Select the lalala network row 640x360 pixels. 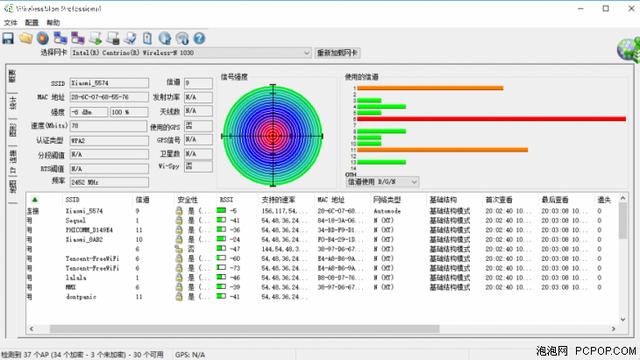tap(322, 278)
